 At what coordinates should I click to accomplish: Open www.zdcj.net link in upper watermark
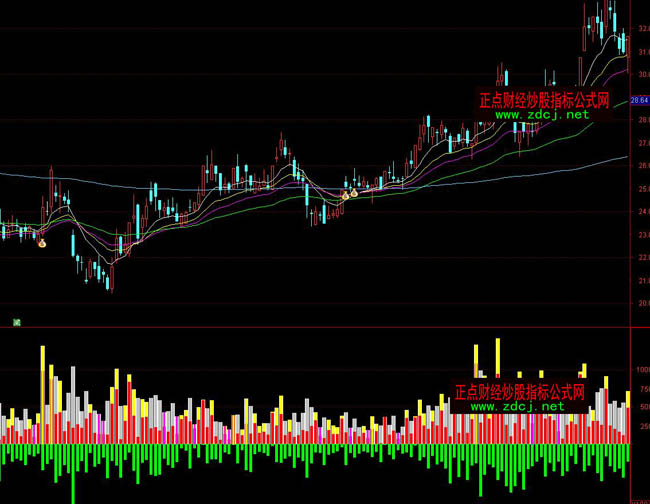click(543, 115)
